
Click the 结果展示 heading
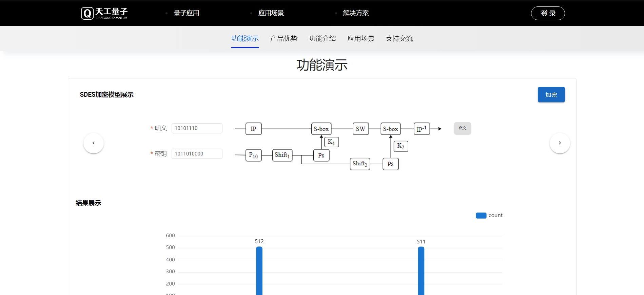(x=88, y=203)
